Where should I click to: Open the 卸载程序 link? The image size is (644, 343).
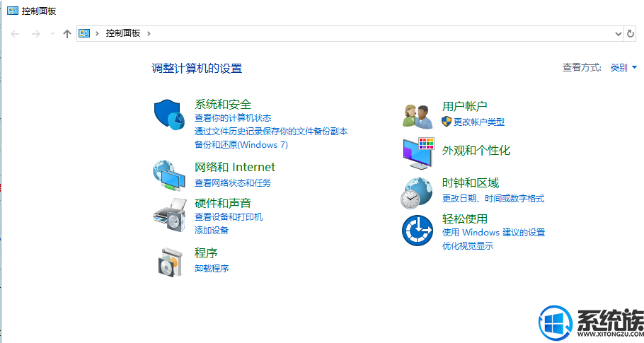click(x=212, y=268)
